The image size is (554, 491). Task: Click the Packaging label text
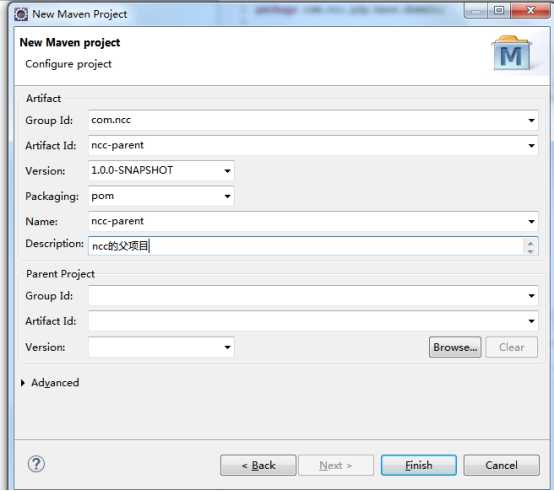[x=52, y=196]
